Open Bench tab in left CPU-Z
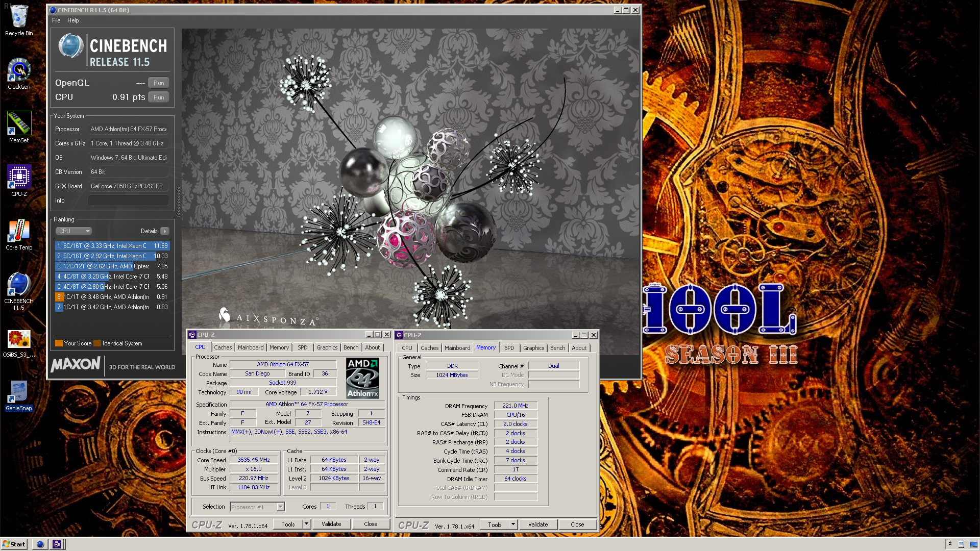The height and width of the screenshot is (551, 980). click(x=351, y=347)
